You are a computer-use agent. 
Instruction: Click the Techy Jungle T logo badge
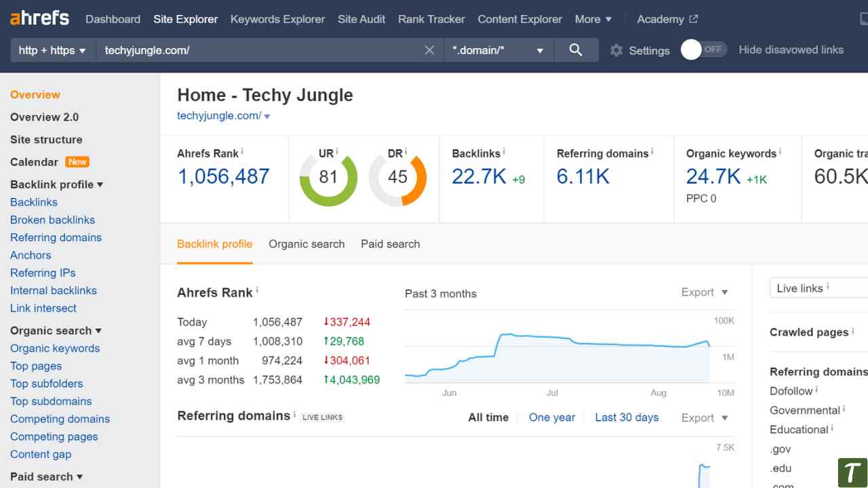point(852,472)
